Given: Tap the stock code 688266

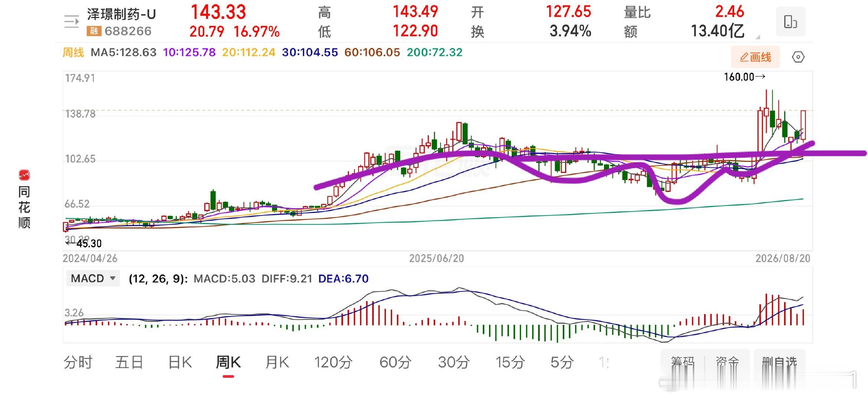Looking at the screenshot, I should coord(128,31).
